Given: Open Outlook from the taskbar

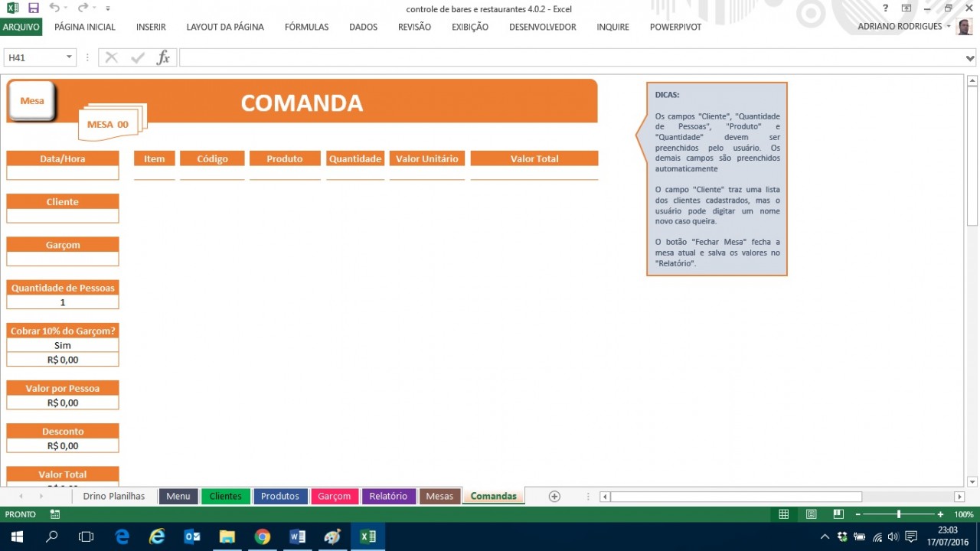Looking at the screenshot, I should coord(192,536).
